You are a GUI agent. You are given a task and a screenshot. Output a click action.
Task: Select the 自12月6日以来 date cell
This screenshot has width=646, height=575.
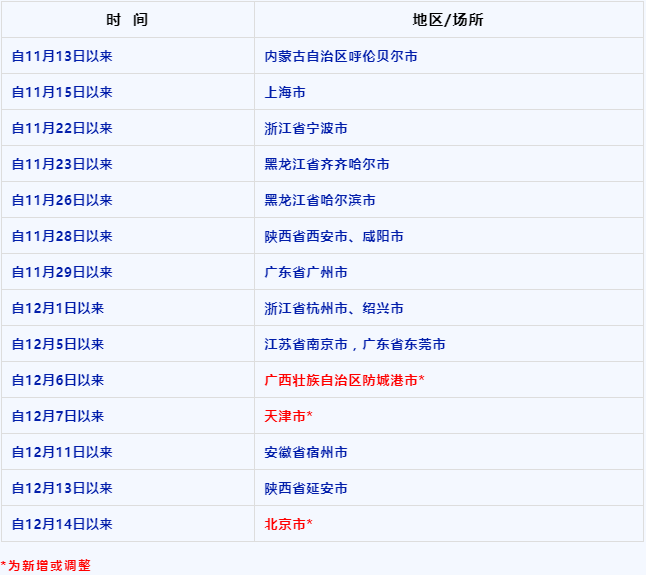127,380
